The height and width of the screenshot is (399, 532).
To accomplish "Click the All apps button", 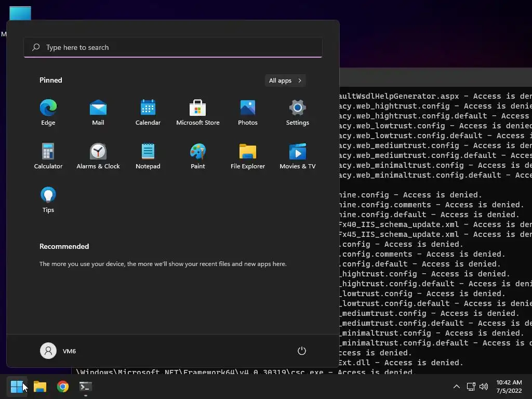I will click(x=285, y=81).
